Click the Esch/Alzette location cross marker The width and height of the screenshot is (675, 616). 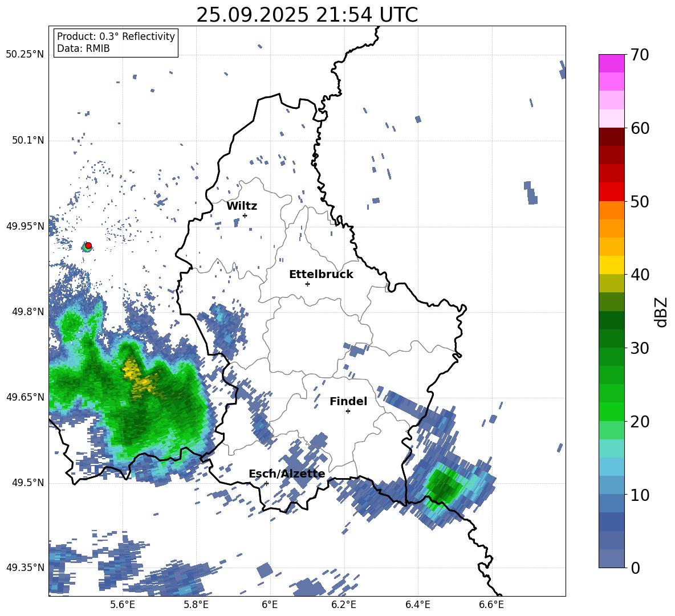[266, 483]
